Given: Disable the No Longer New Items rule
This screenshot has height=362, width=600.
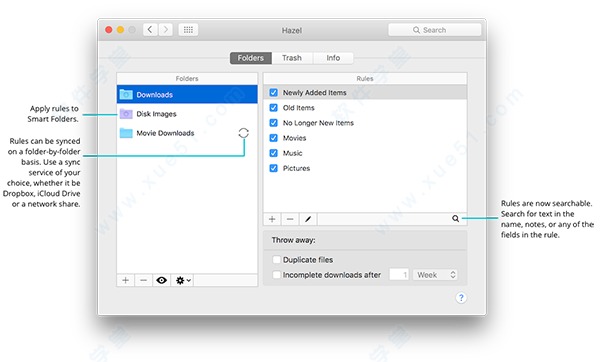Looking at the screenshot, I should (x=274, y=123).
